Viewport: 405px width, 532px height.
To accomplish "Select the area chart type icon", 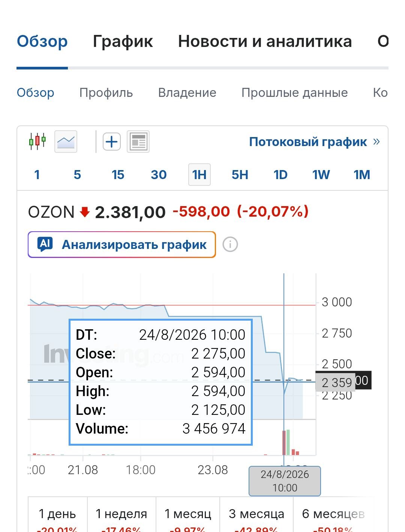I will pyautogui.click(x=66, y=142).
